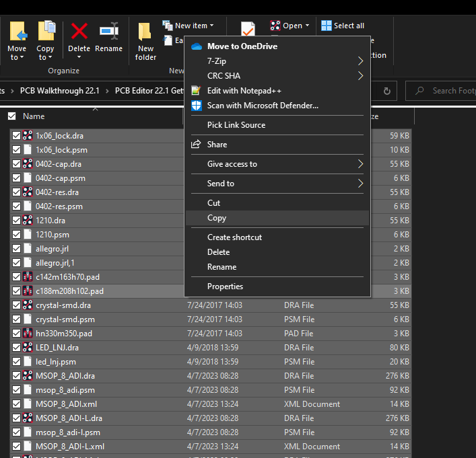476x458 pixels.
Task: Toggle the select-all checkbox beside Name header
Action: tap(12, 116)
